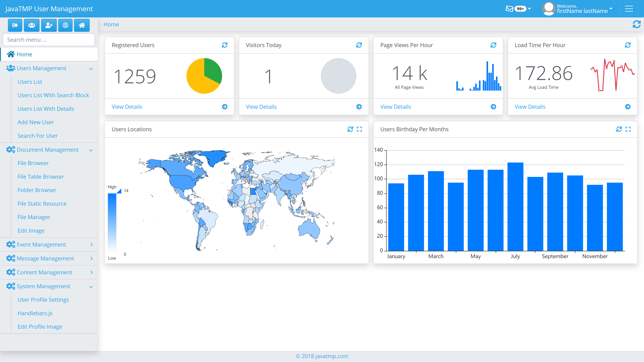Open Handlebars.js menu item
The image size is (644, 362).
point(35,313)
